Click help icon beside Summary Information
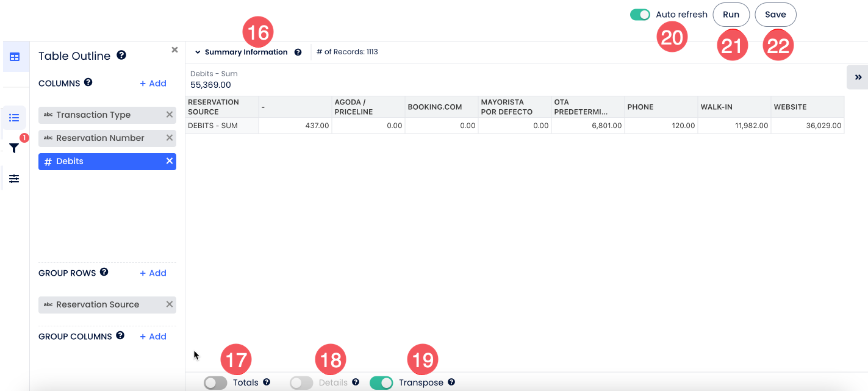868x391 pixels. (298, 52)
